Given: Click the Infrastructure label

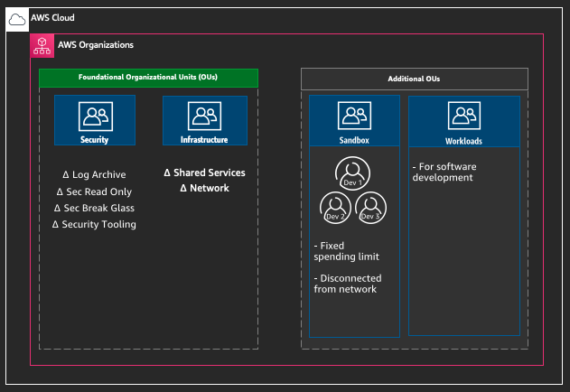Looking at the screenshot, I should point(204,140).
